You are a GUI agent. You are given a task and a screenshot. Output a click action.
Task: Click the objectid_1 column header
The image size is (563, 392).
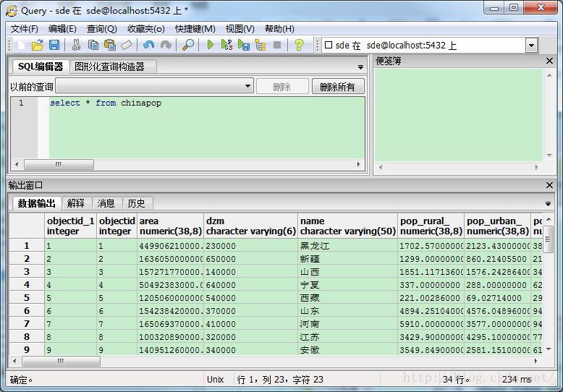pos(70,226)
